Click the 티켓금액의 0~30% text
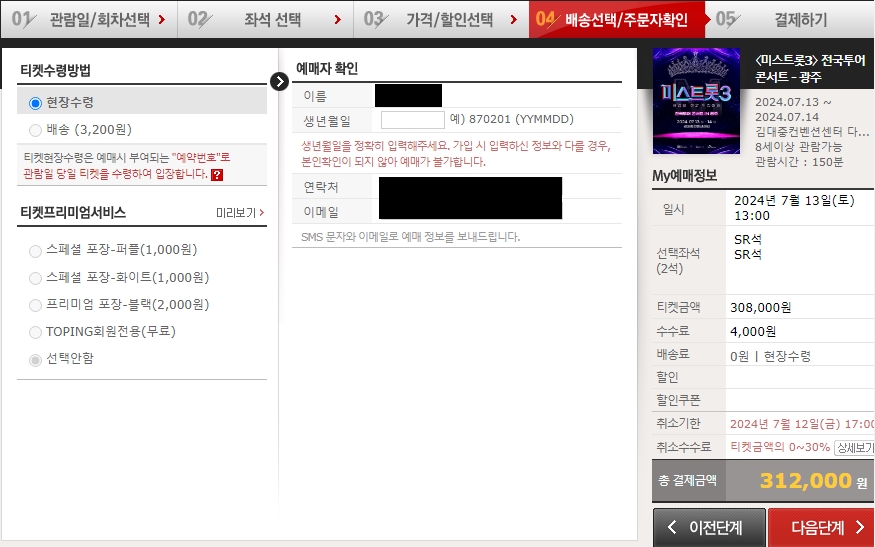This screenshot has height=547, width=875. [x=780, y=447]
